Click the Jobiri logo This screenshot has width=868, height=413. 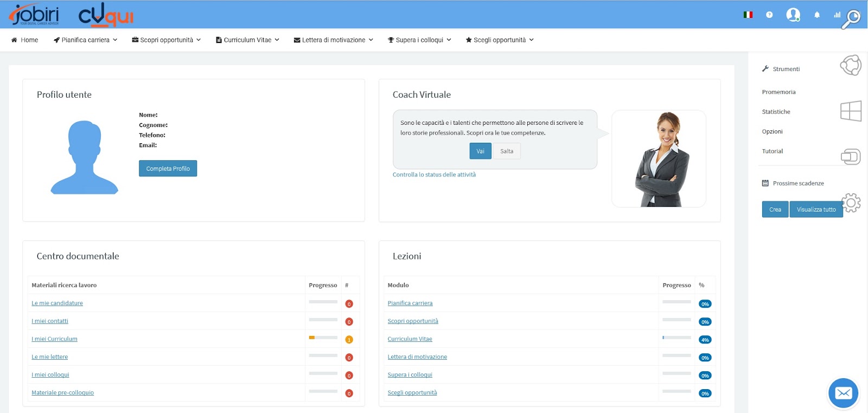pos(34,15)
